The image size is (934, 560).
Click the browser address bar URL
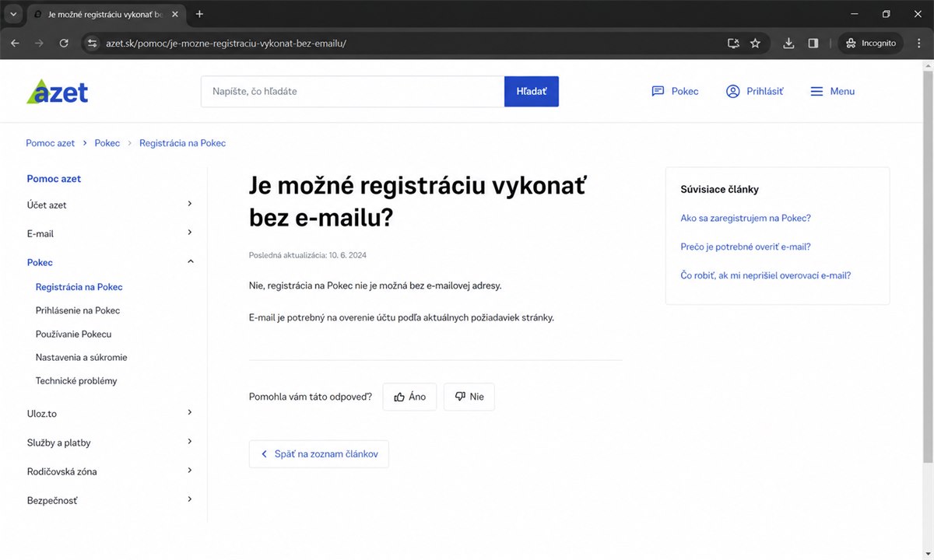[226, 44]
